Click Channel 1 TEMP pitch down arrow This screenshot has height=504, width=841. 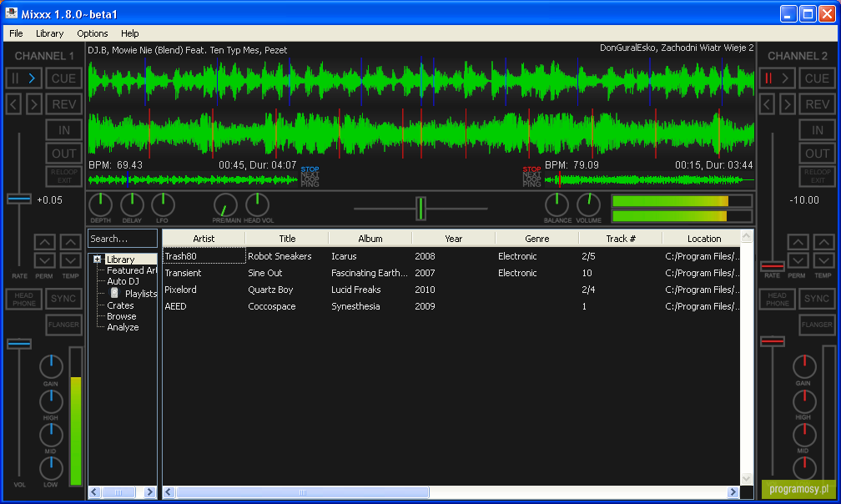[x=70, y=260]
